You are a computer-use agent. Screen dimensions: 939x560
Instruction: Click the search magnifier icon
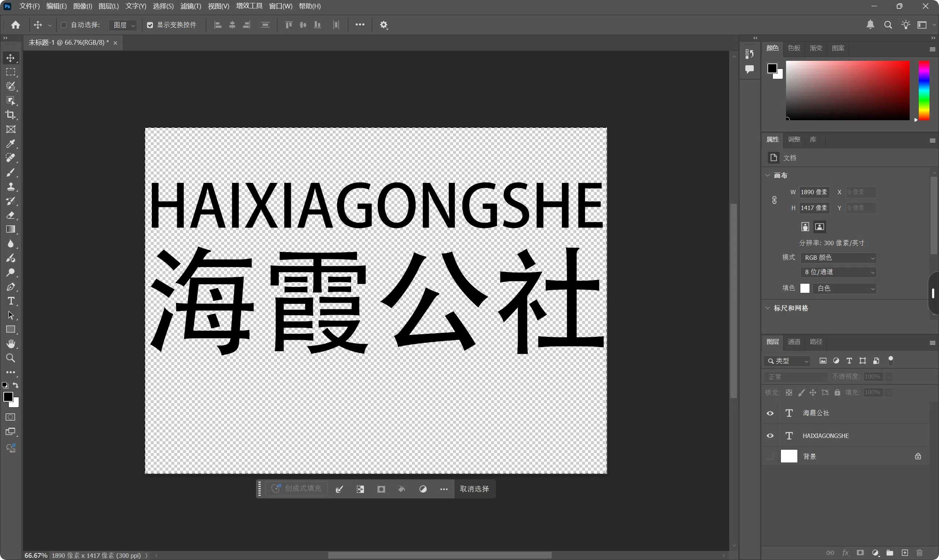[888, 25]
